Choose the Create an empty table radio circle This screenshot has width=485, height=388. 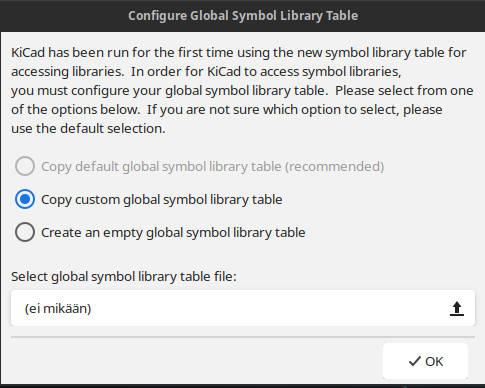(x=25, y=232)
